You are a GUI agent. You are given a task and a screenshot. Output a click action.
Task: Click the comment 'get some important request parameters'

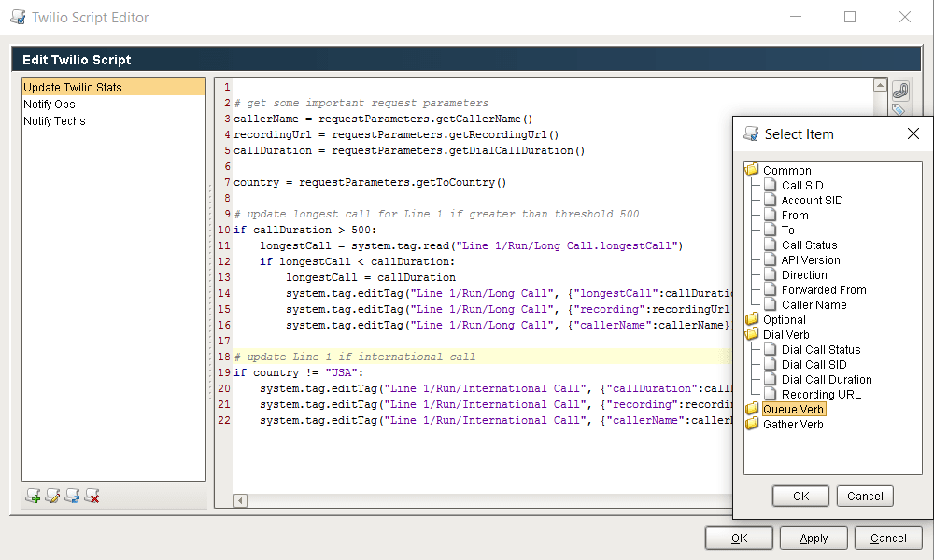pyautogui.click(x=361, y=103)
